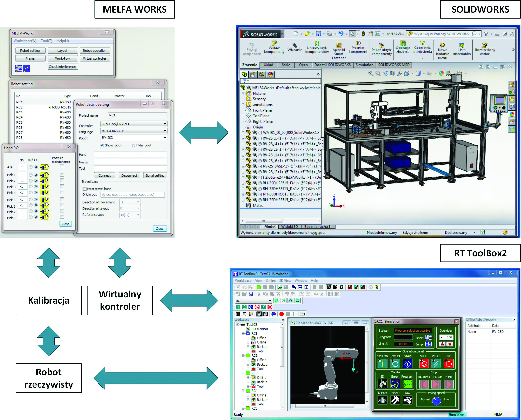Click Nowe badanie ruchu icon
Screen dimensions: 521x420
[x=442, y=51]
